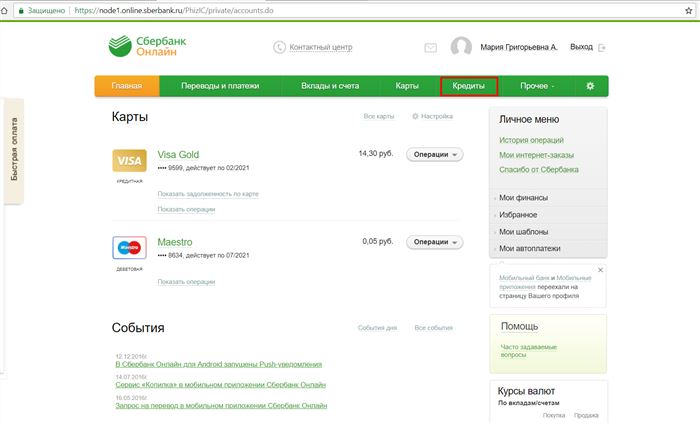The width and height of the screenshot is (700, 424).
Task: Click the browser address bar URL
Action: pyautogui.click(x=174, y=10)
